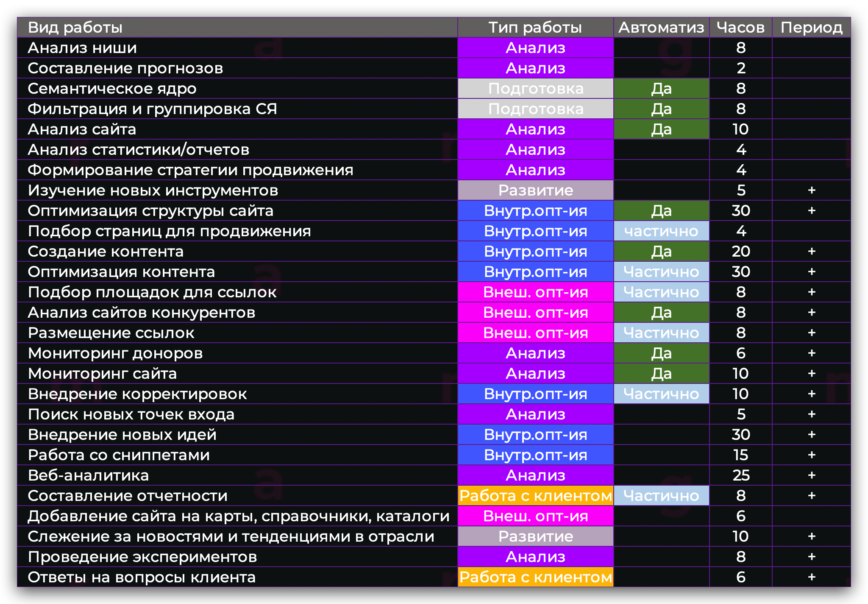This screenshot has width=868, height=604.
Task: Select the 'Анализ ниши' cell
Action: coord(237,48)
